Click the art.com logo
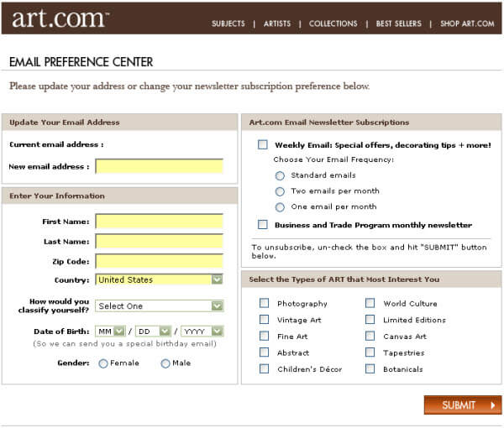 coord(60,18)
